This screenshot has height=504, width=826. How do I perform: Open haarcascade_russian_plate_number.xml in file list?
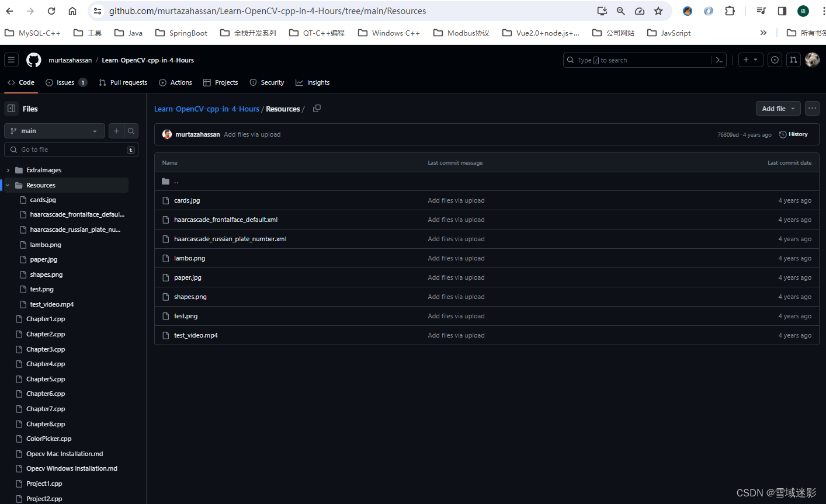[x=230, y=239]
